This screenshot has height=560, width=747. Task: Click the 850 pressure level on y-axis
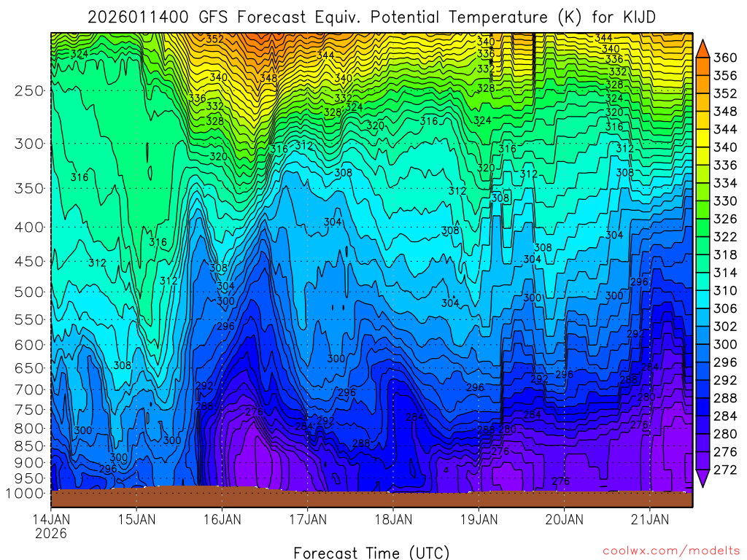(x=29, y=446)
